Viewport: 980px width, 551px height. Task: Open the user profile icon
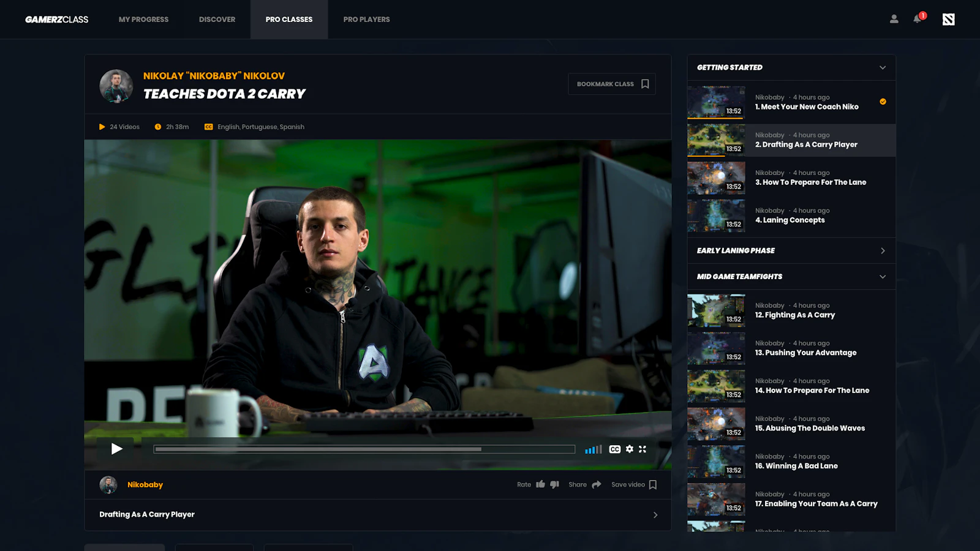(x=894, y=19)
